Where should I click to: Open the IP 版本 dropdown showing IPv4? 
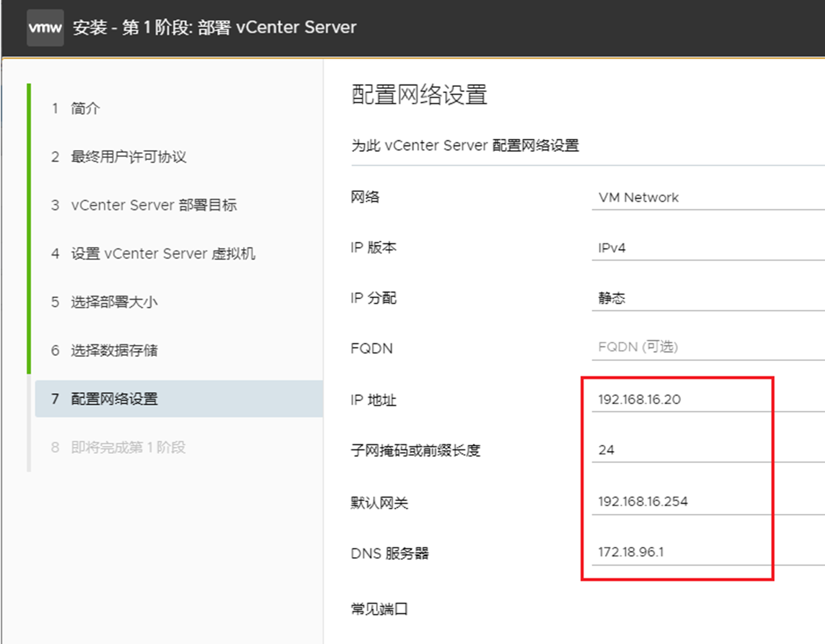[x=708, y=248]
